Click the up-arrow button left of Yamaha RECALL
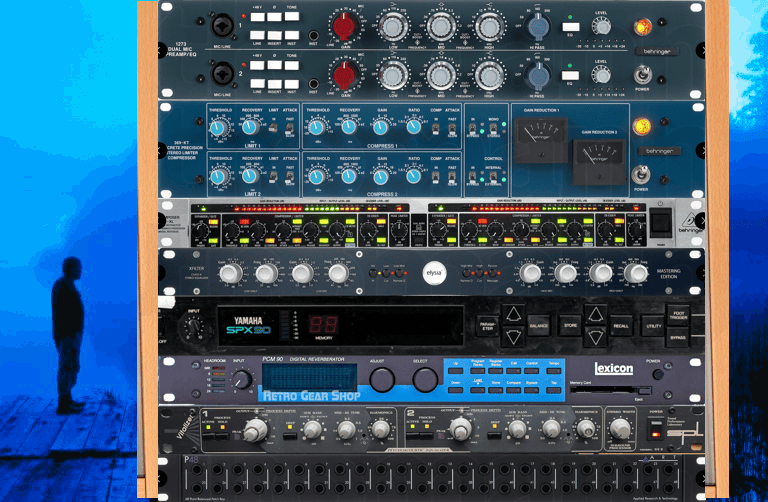This screenshot has width=768, height=502. [x=595, y=314]
